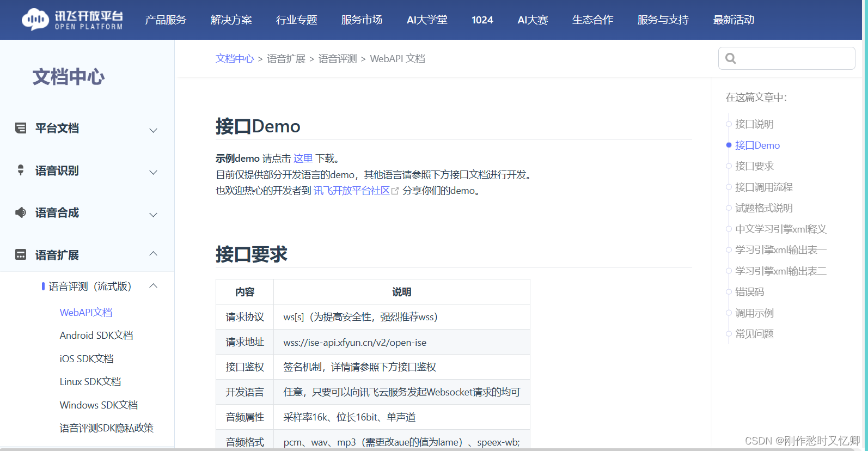Select 平台文档 in the sidebar

coord(57,128)
